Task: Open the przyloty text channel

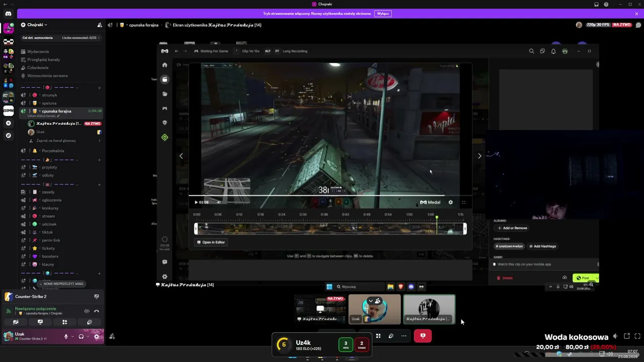Action: [61, 167]
